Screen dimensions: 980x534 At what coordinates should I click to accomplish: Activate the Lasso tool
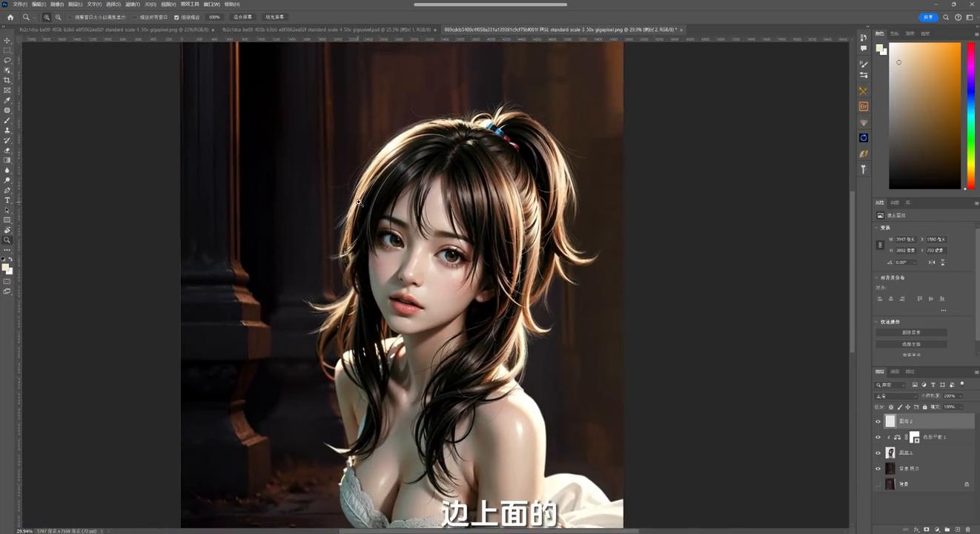click(7, 59)
